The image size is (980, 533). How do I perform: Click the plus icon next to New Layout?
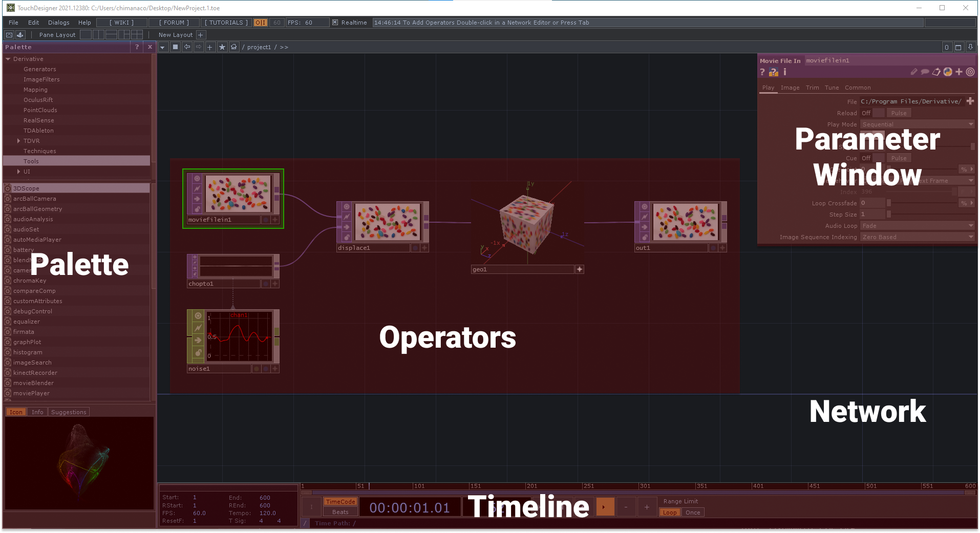[201, 35]
